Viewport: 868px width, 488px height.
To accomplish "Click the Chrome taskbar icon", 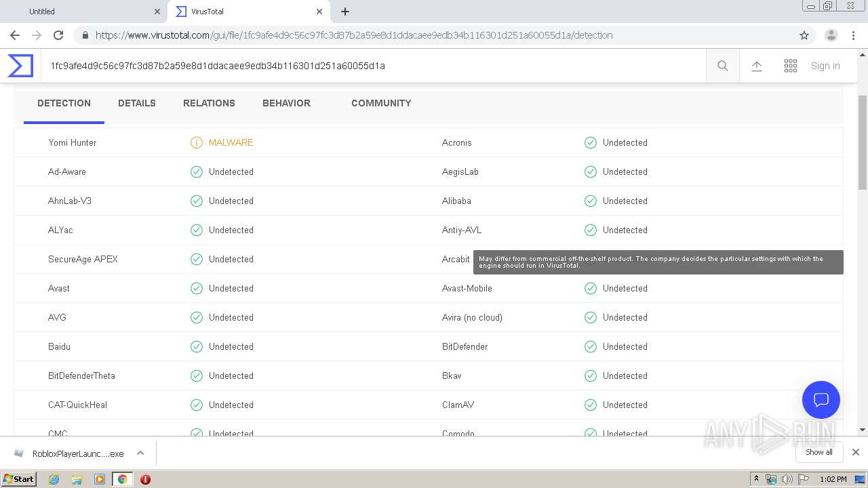I will point(122,479).
